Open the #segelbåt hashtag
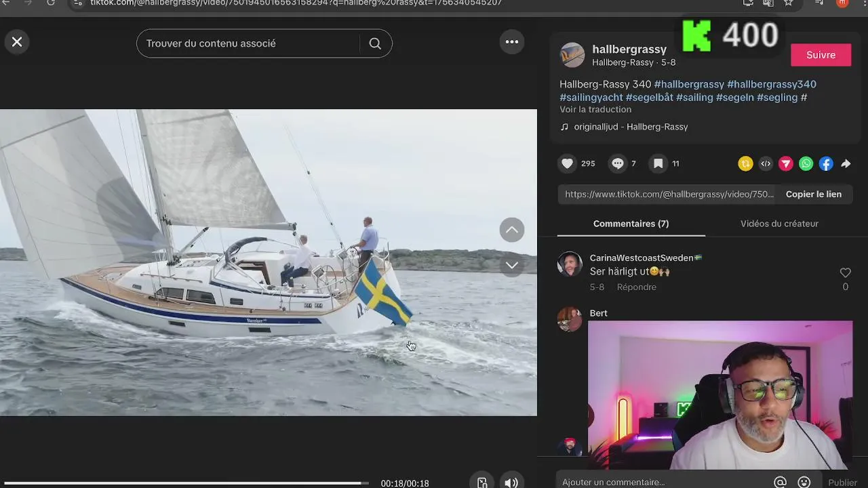868x488 pixels. (650, 98)
